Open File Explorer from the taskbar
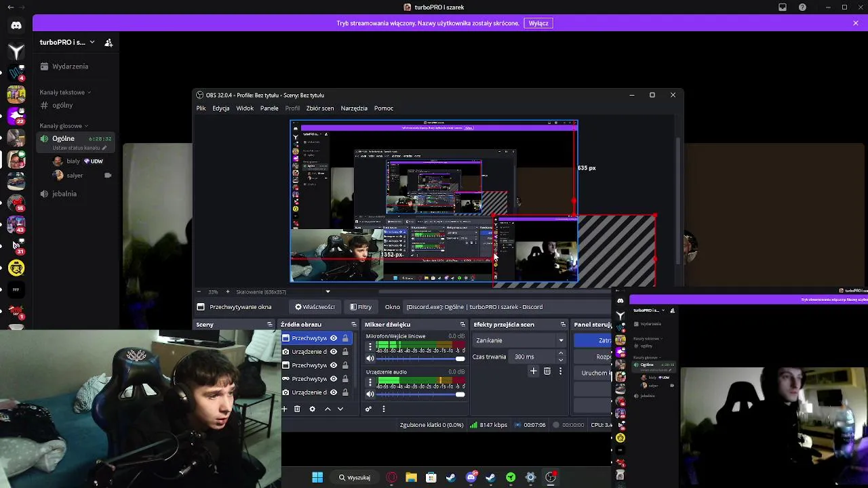868x488 pixels. [411, 477]
